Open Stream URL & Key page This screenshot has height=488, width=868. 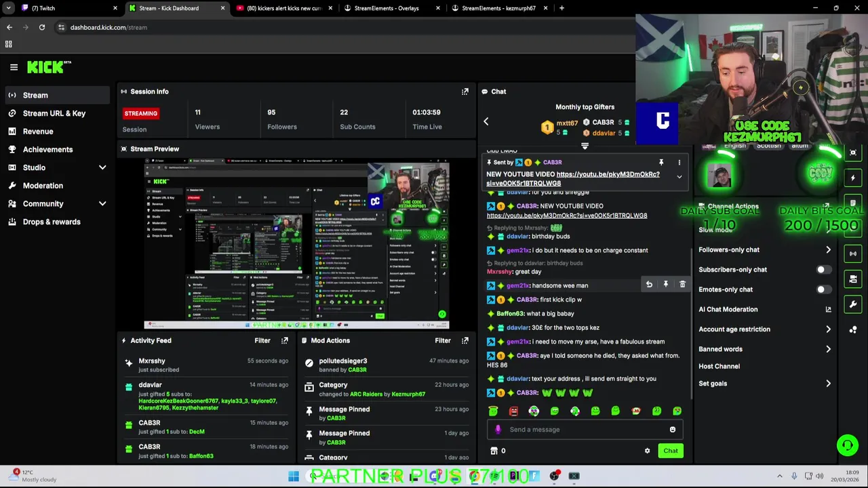tap(56, 113)
